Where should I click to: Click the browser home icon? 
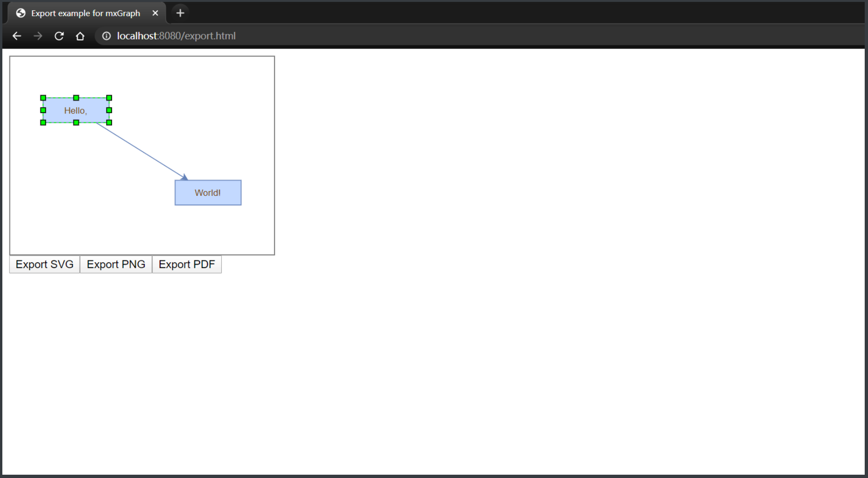point(80,36)
